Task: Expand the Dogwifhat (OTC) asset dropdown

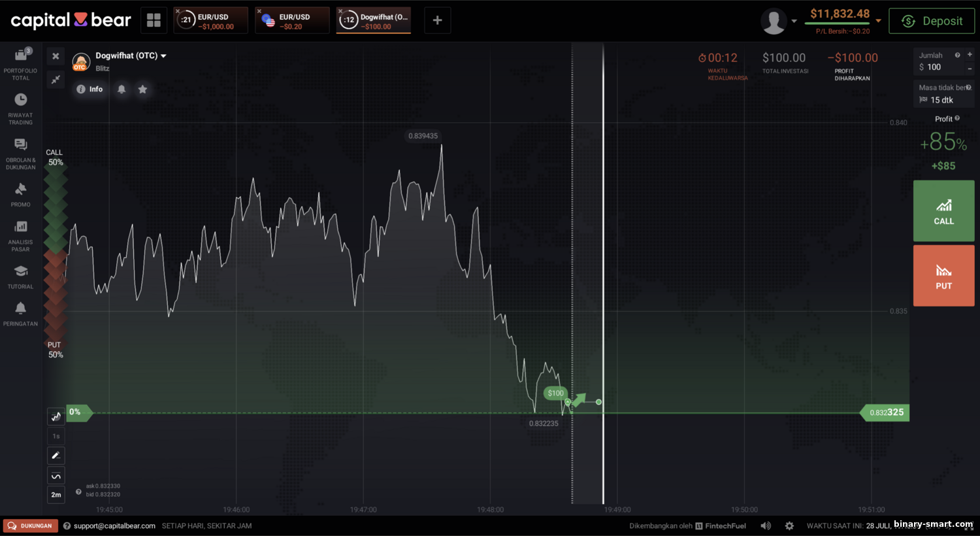Action: [x=163, y=56]
